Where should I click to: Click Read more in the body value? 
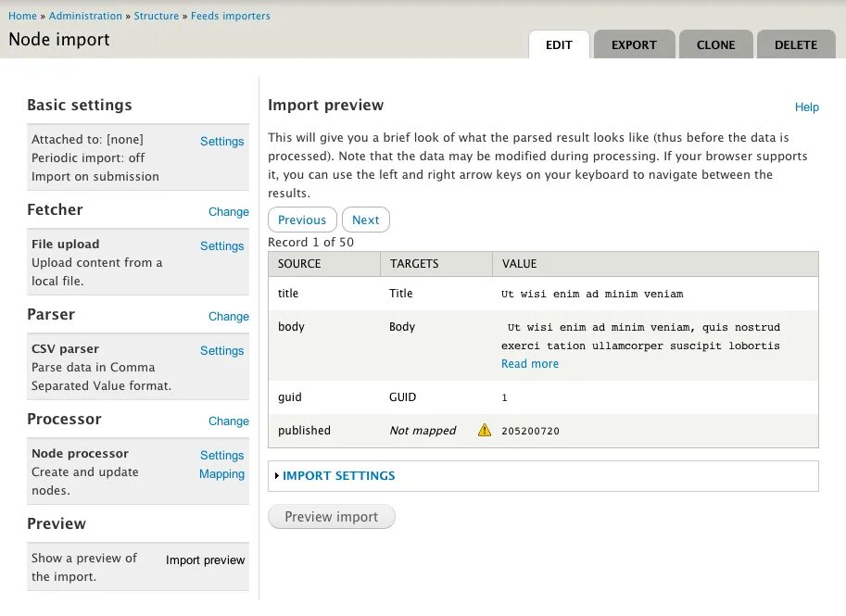(x=530, y=364)
